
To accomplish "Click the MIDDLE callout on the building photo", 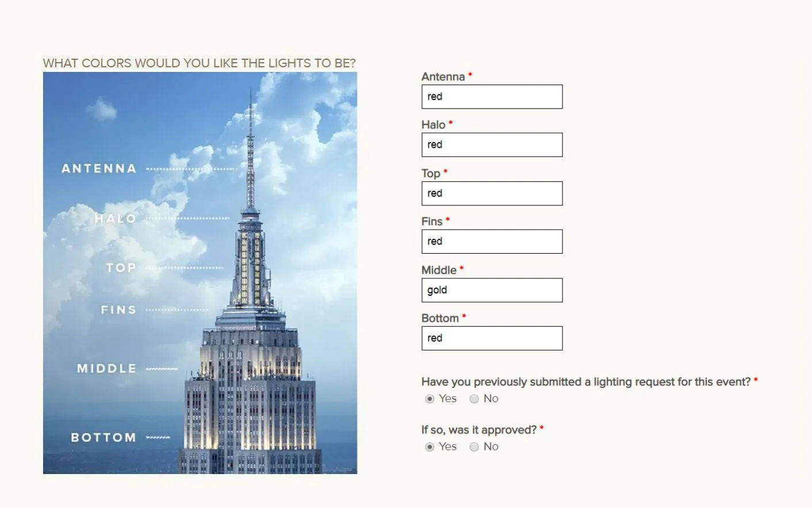I will (107, 368).
